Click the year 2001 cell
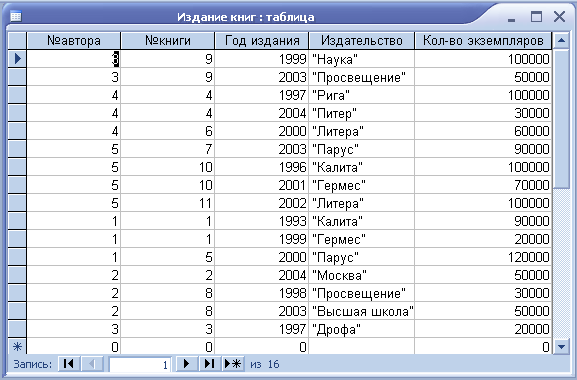 (262, 185)
